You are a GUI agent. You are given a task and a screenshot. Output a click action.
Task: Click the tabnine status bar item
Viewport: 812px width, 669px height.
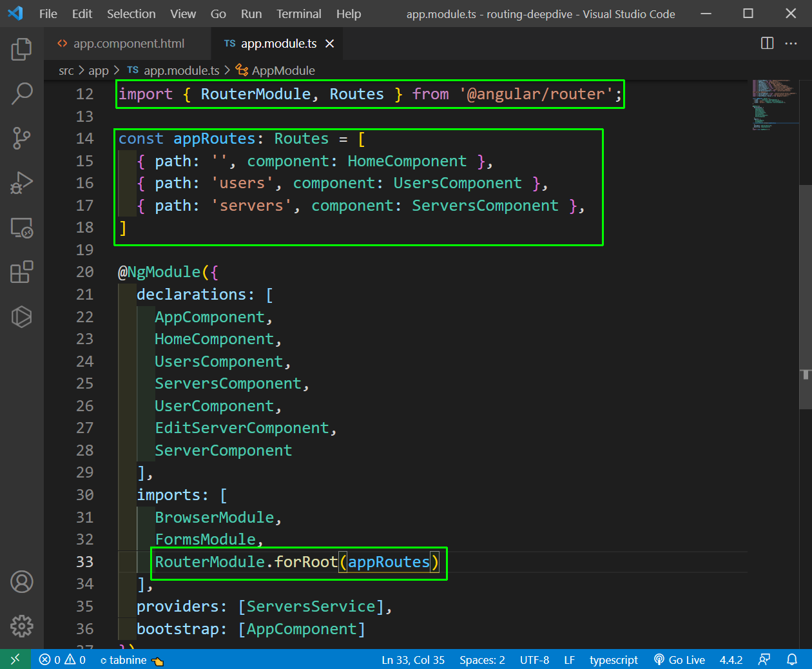pos(132,659)
